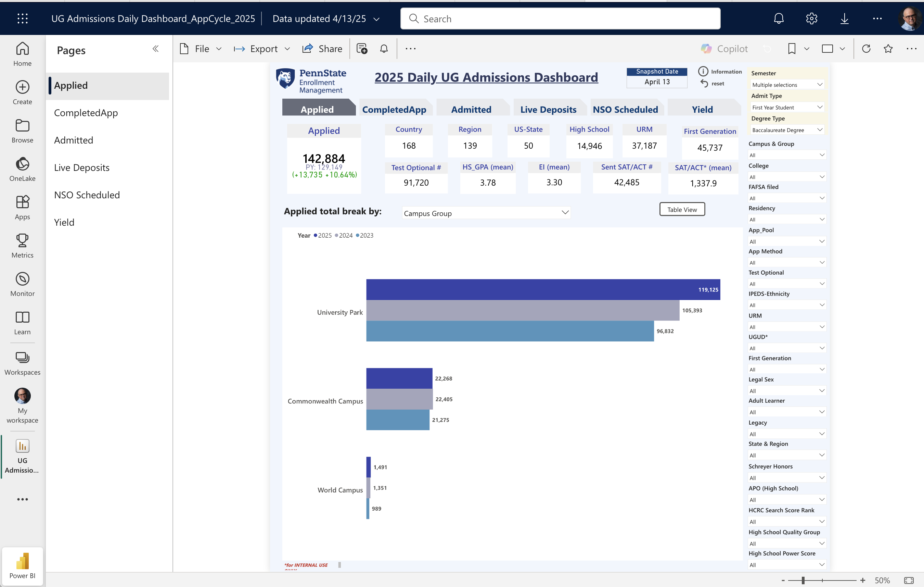Click the fit to page icon
The image size is (924, 587).
click(x=909, y=580)
